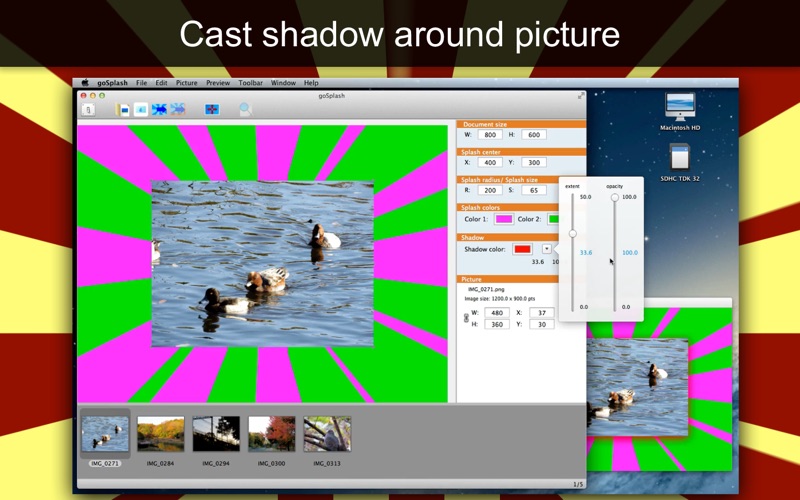This screenshot has width=800, height=500.
Task: Open the Edit menu
Action: (161, 83)
